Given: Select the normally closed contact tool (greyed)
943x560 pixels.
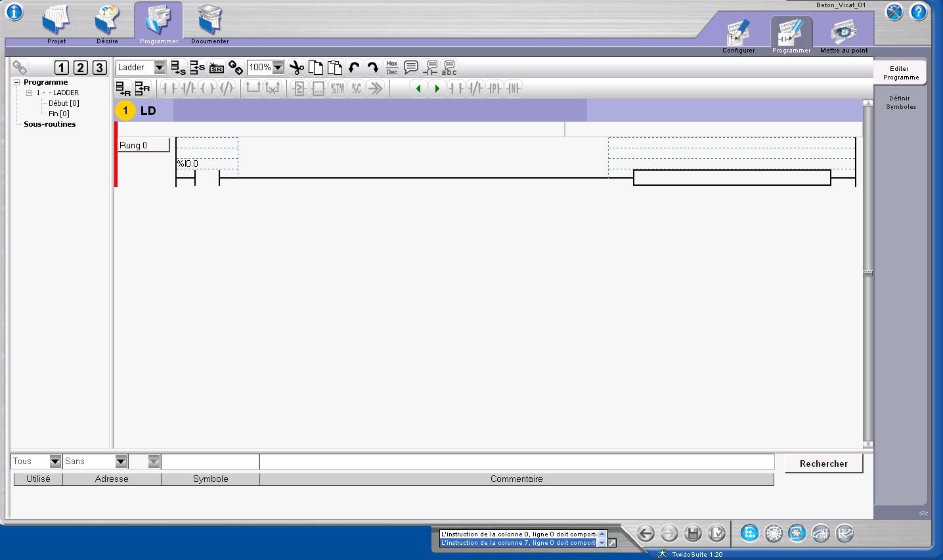Looking at the screenshot, I should (188, 88).
